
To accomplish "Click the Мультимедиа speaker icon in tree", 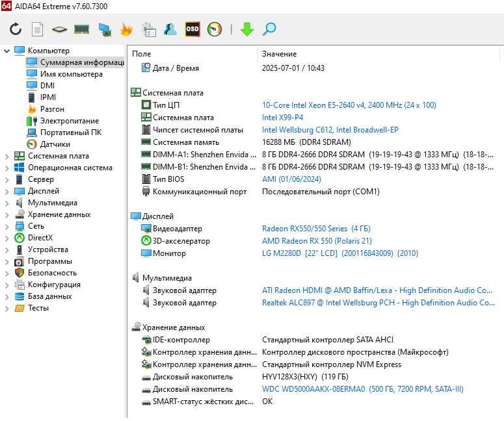I will [20, 203].
